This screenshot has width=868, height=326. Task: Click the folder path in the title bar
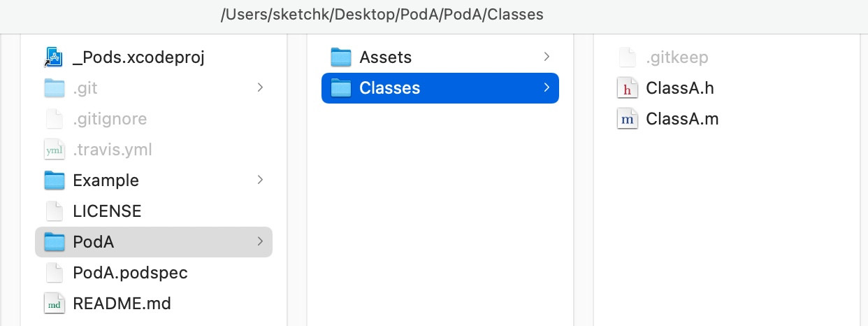click(x=382, y=14)
